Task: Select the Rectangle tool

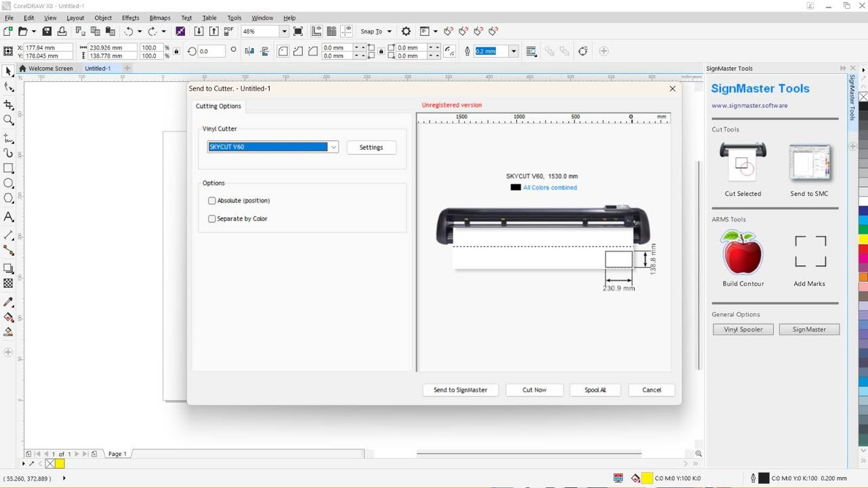Action: (8, 168)
